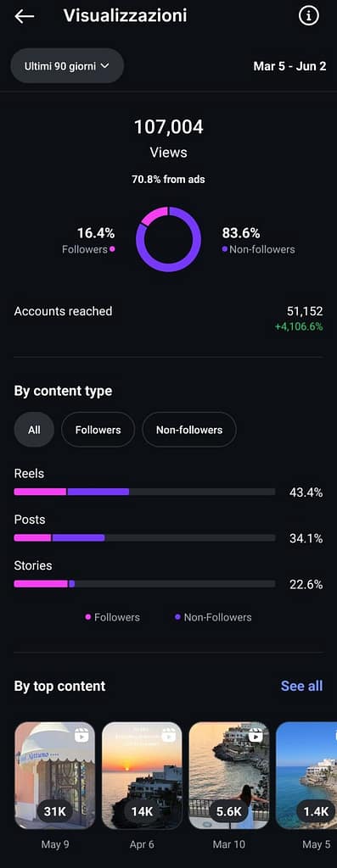Image resolution: width=337 pixels, height=868 pixels.
Task: Open the 14K sunset reel thumbnail
Action: 142,775
